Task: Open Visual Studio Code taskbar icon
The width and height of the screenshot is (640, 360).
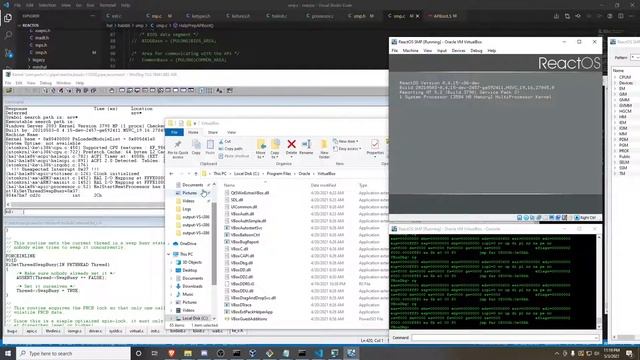Action: point(319,353)
